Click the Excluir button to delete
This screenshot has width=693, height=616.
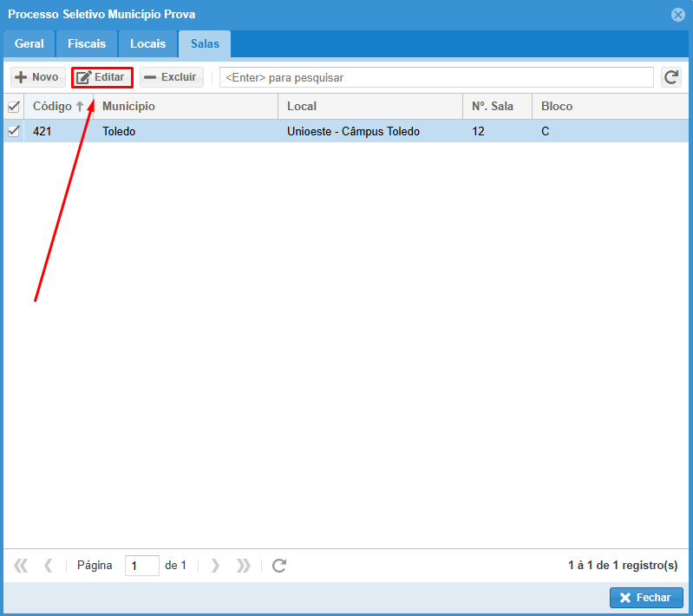(171, 77)
